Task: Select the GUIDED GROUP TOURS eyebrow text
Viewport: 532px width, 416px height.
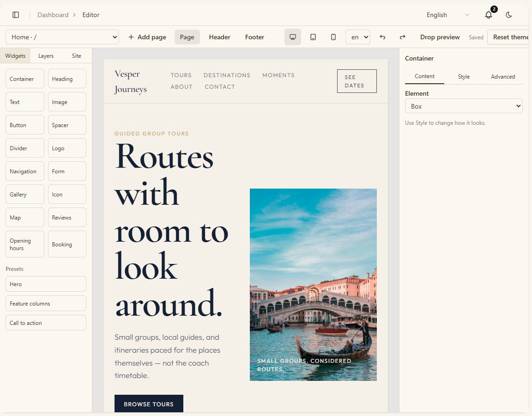Action: pyautogui.click(x=151, y=134)
